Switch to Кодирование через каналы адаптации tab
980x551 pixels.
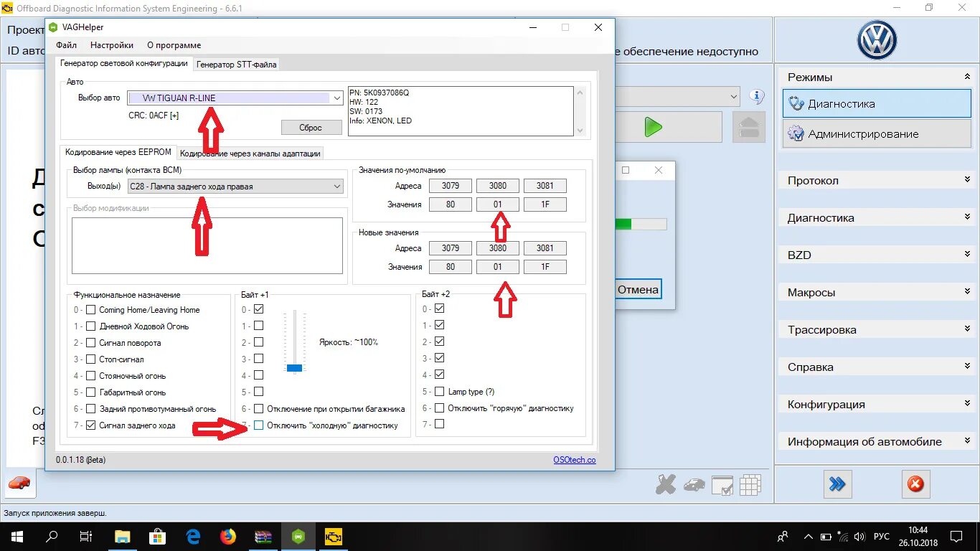pyautogui.click(x=250, y=153)
